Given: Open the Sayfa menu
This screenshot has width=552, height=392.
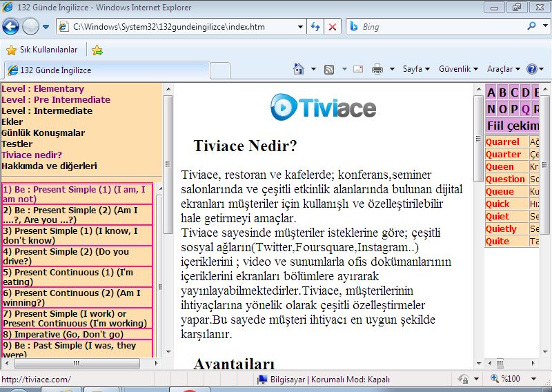Looking at the screenshot, I should click(416, 69).
